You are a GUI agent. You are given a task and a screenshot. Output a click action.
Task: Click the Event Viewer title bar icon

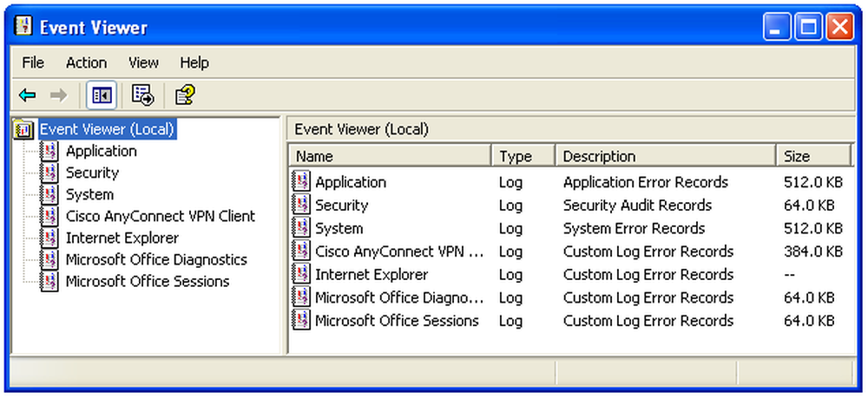click(23, 26)
